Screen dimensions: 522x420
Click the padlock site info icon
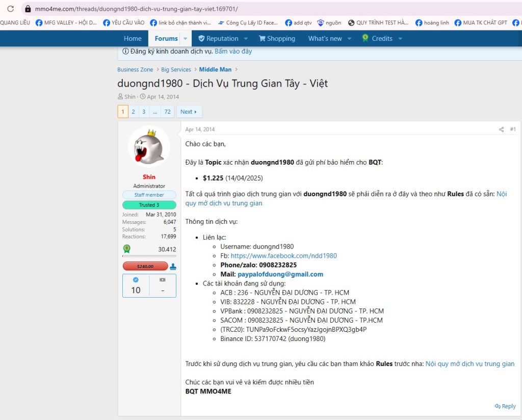[28, 9]
